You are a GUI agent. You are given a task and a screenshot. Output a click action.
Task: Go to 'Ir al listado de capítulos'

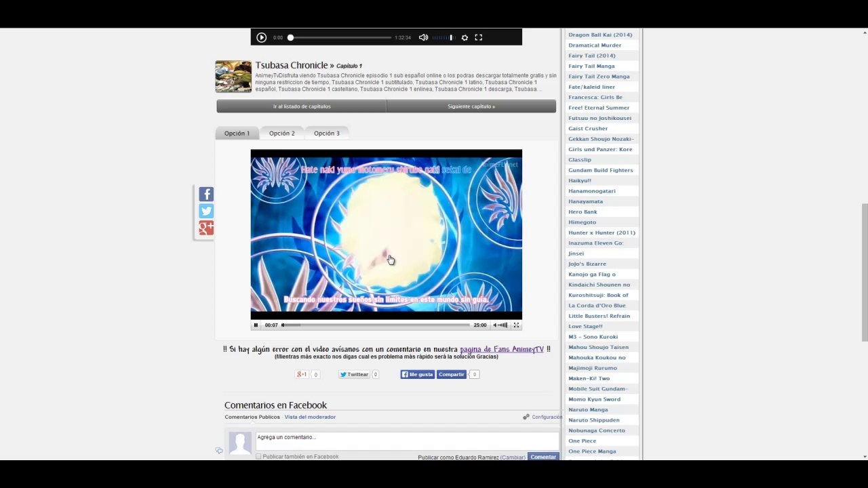302,106
